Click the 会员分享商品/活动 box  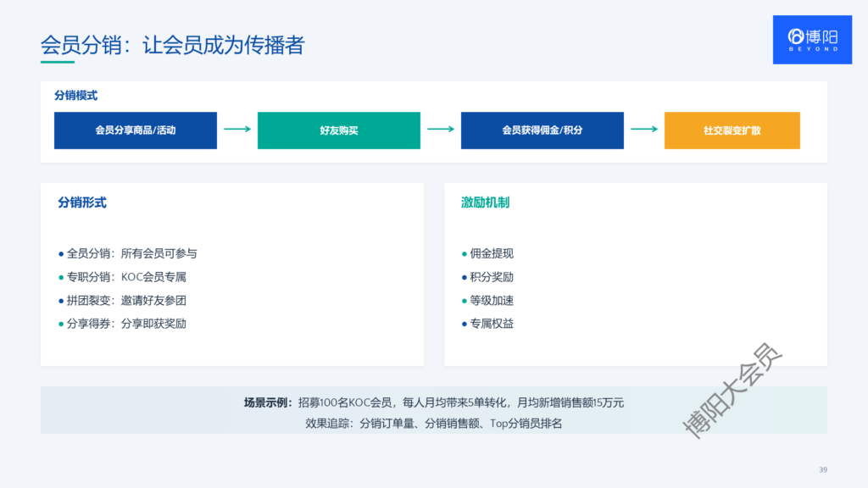pyautogui.click(x=136, y=130)
